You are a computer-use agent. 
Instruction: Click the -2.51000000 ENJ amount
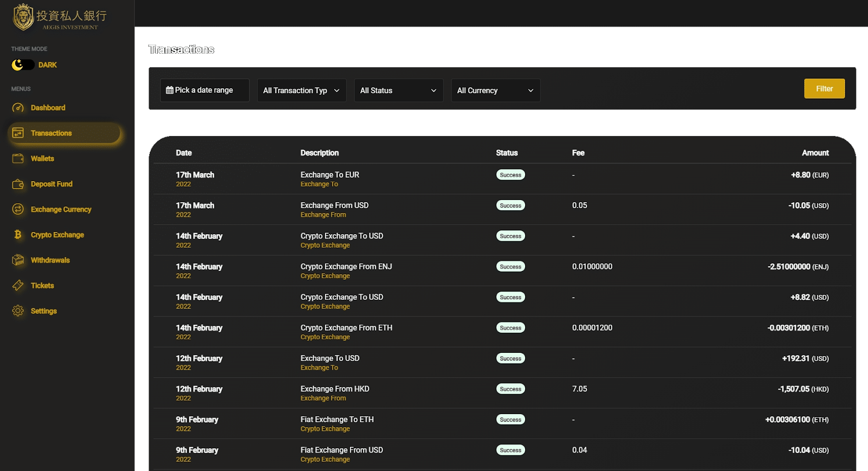coord(798,267)
